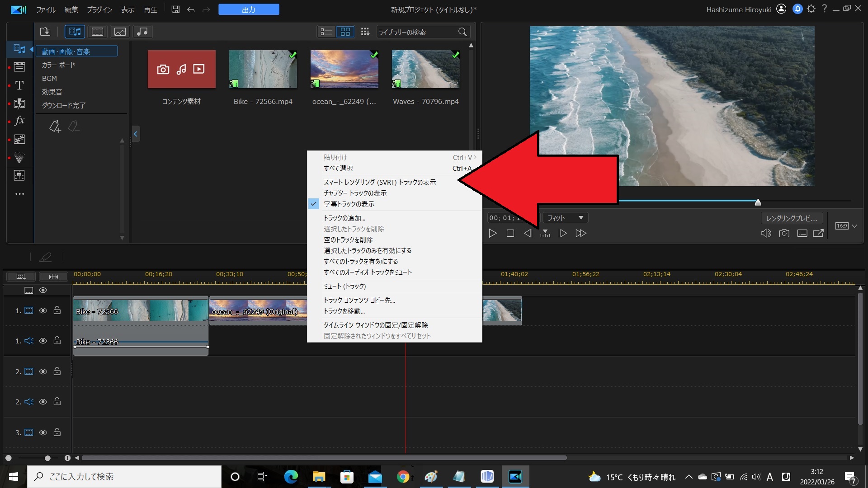The height and width of the screenshot is (488, 868).
Task: Click the import media icon
Action: 45,32
